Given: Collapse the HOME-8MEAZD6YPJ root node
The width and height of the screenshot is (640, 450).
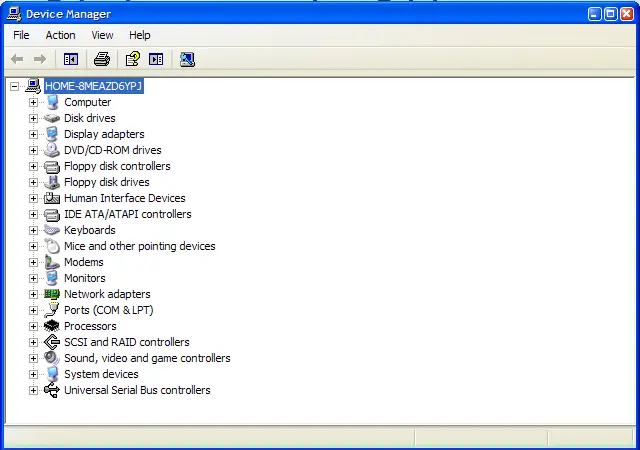Looking at the screenshot, I should tap(14, 86).
